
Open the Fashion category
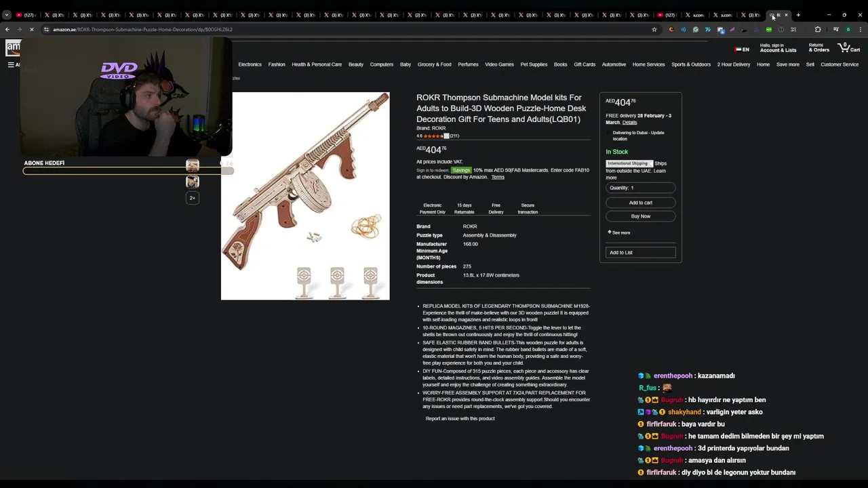[x=277, y=64]
